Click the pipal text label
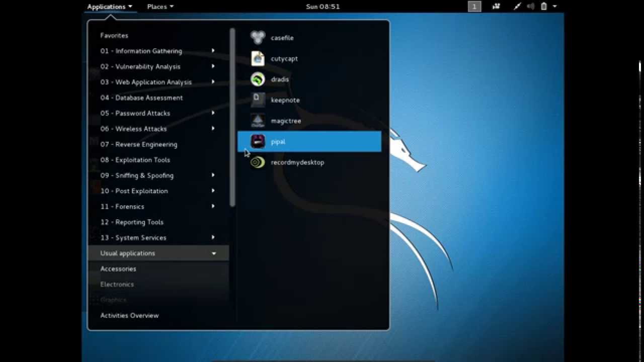This screenshot has height=362, width=644. click(278, 142)
